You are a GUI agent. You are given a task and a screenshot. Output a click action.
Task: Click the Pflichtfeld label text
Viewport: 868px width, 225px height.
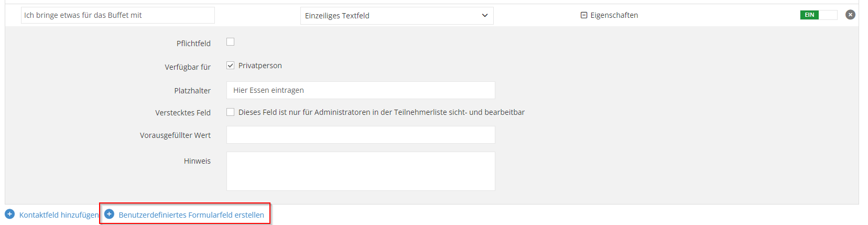(193, 44)
